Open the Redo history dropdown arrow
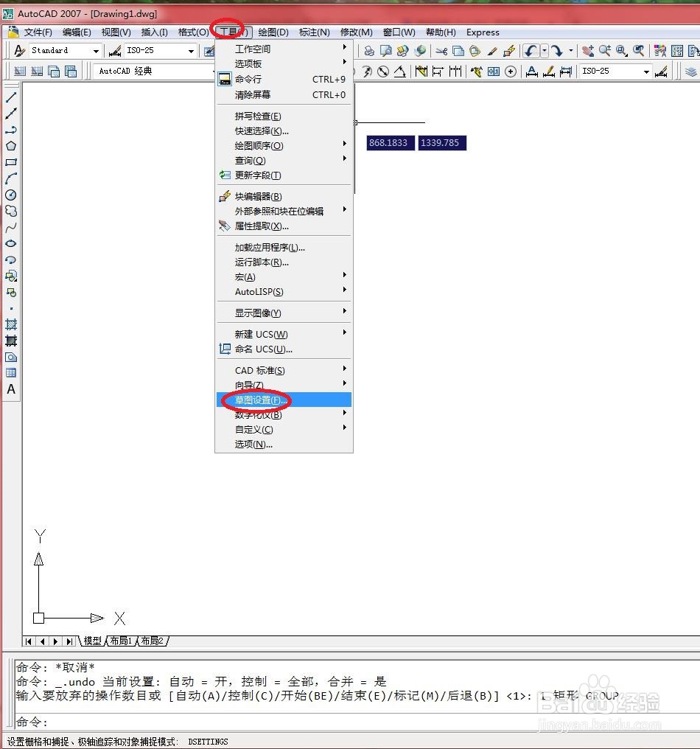Image resolution: width=700 pixels, height=749 pixels. (570, 51)
